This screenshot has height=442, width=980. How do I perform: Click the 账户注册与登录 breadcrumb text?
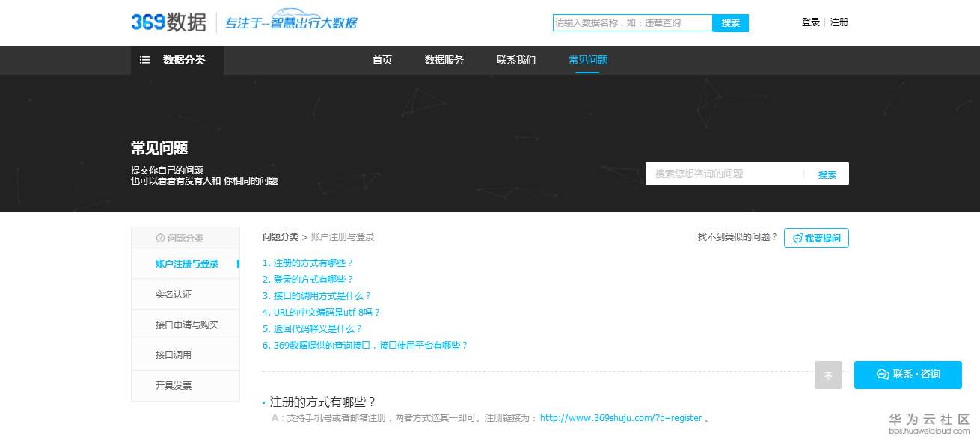click(x=343, y=237)
